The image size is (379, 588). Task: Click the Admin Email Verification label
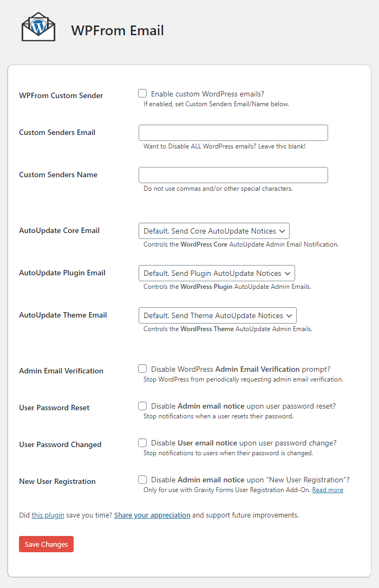click(x=61, y=371)
